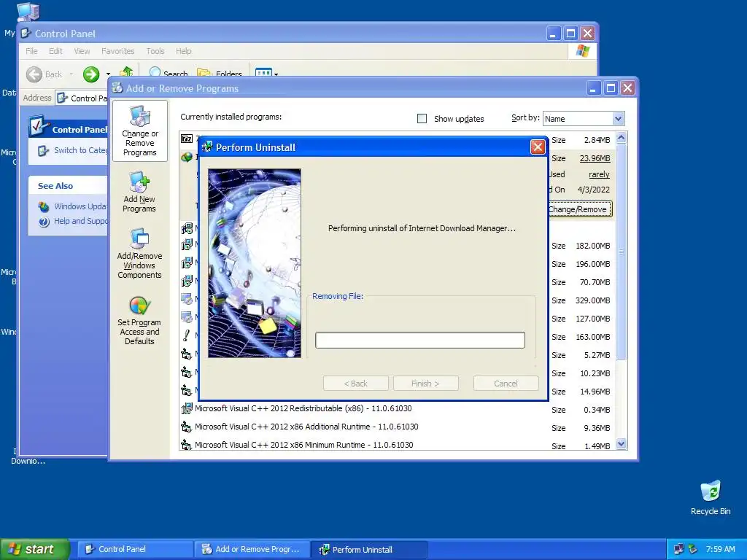The image size is (747, 560).
Task: Click Finish > in Perform Uninstall dialog
Action: (x=426, y=384)
